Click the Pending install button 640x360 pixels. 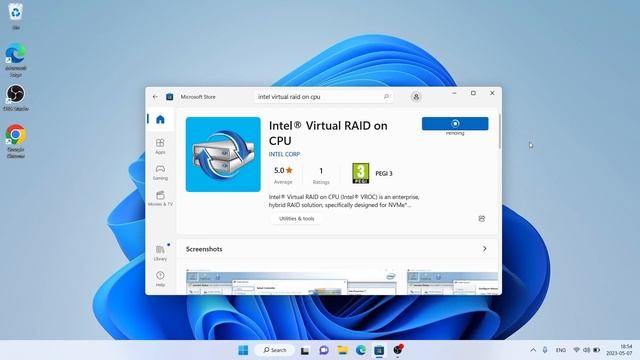coord(455,124)
